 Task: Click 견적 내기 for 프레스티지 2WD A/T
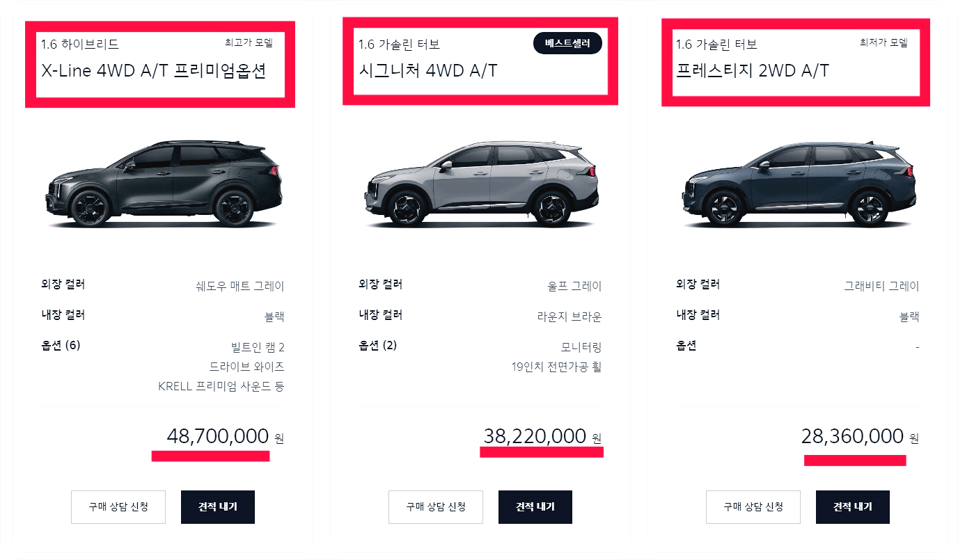(x=852, y=506)
